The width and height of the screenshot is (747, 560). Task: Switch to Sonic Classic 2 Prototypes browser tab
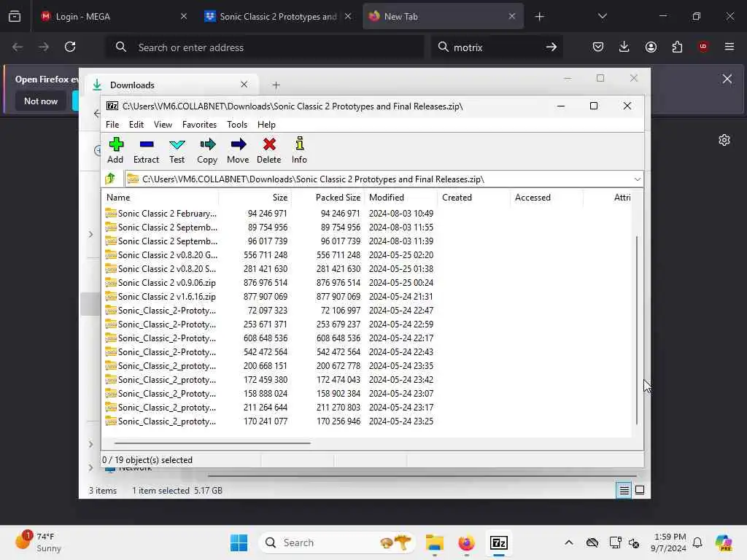click(x=278, y=16)
